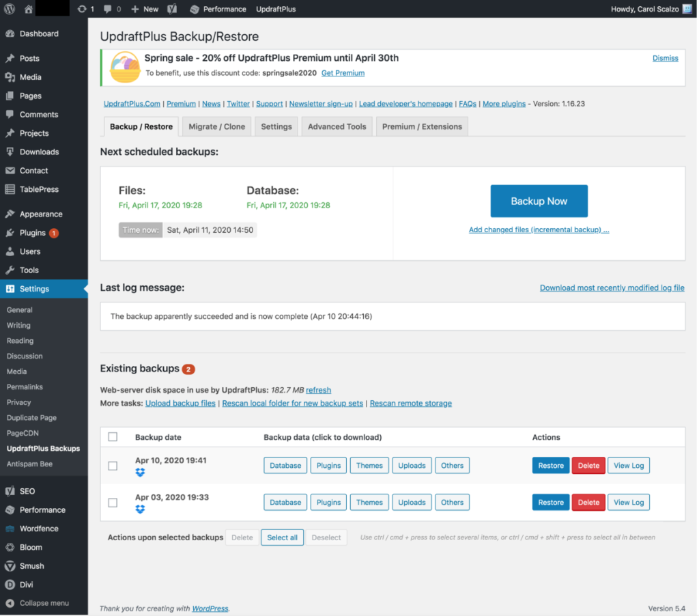Screen dimensions: 699x616
Task: Download Themes from Apr 10 backup
Action: (369, 466)
